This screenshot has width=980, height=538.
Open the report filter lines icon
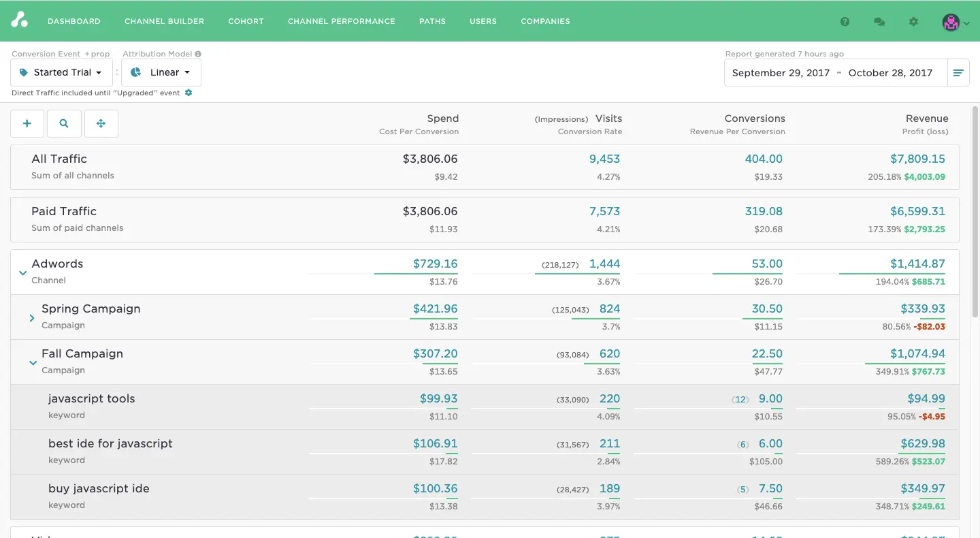click(958, 73)
